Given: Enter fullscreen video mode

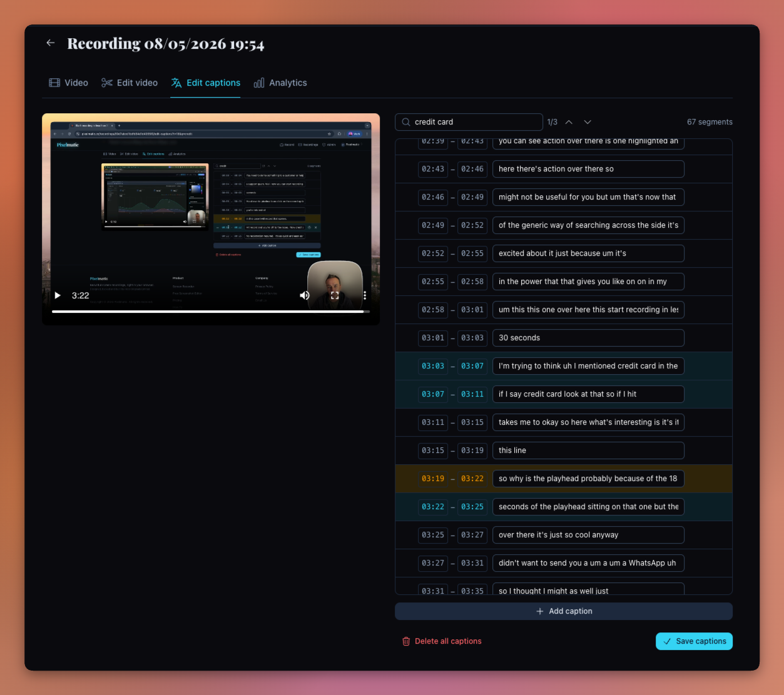Looking at the screenshot, I should (x=335, y=295).
